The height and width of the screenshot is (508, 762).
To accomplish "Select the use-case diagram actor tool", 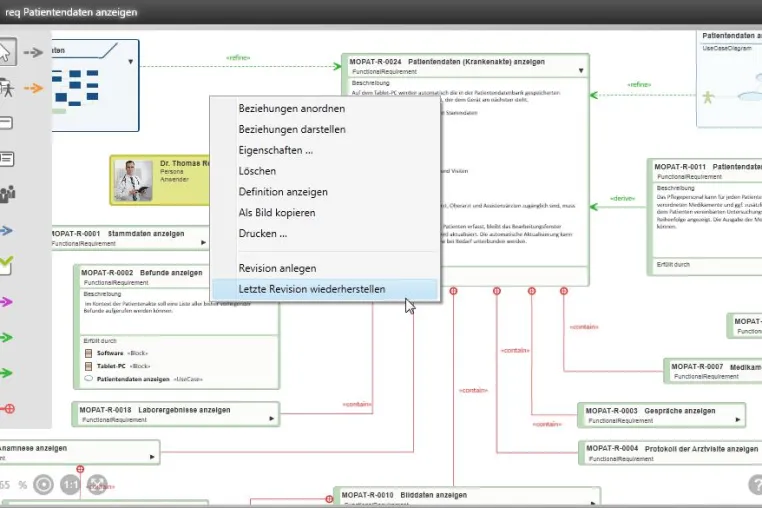I will click(x=7, y=88).
